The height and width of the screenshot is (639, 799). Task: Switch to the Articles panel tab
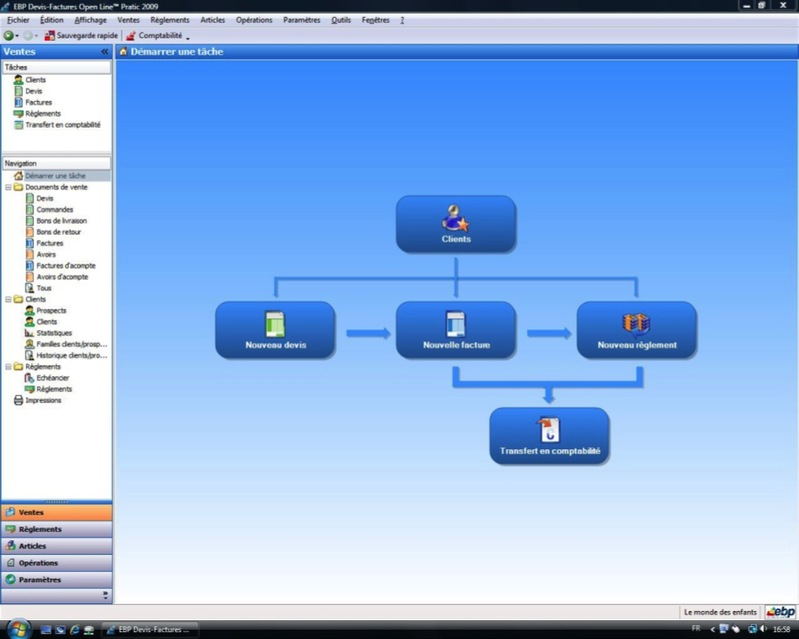57,546
